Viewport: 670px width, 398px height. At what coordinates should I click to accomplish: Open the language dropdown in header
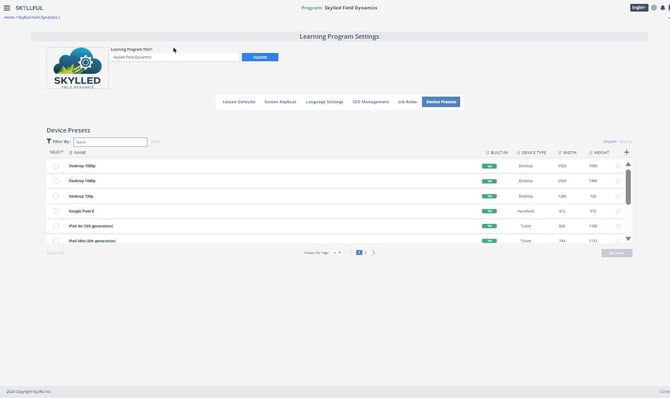(x=639, y=8)
